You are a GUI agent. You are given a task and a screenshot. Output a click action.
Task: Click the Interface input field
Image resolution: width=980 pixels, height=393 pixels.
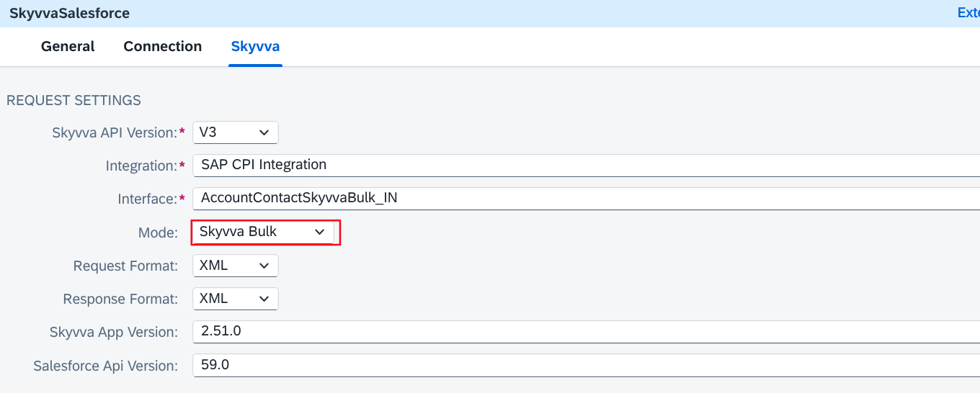coord(586,198)
